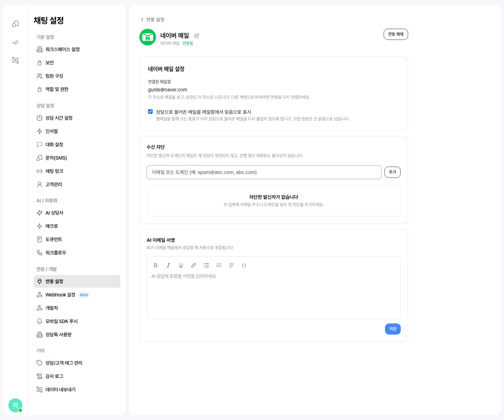Click the back chevron next to 연동 설정
This screenshot has width=504, height=420.
[x=142, y=20]
